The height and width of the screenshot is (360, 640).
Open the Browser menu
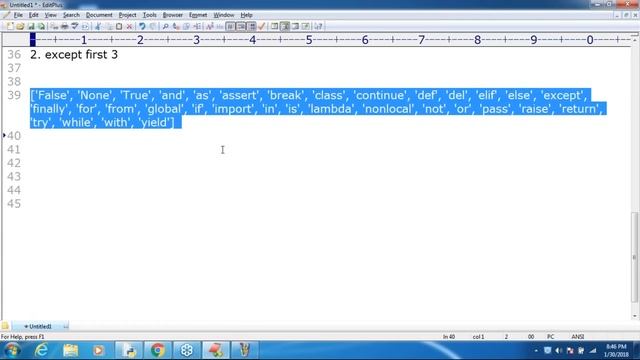pyautogui.click(x=173, y=15)
